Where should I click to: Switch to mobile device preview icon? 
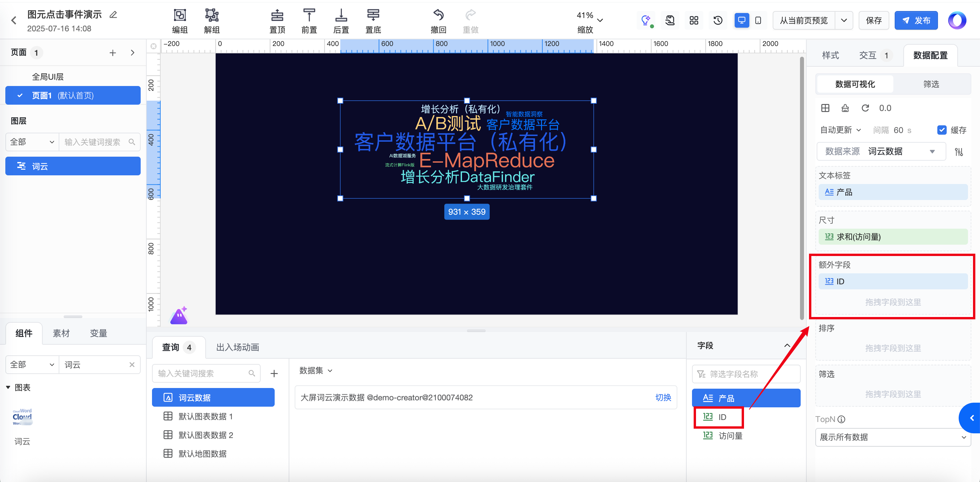click(x=758, y=21)
